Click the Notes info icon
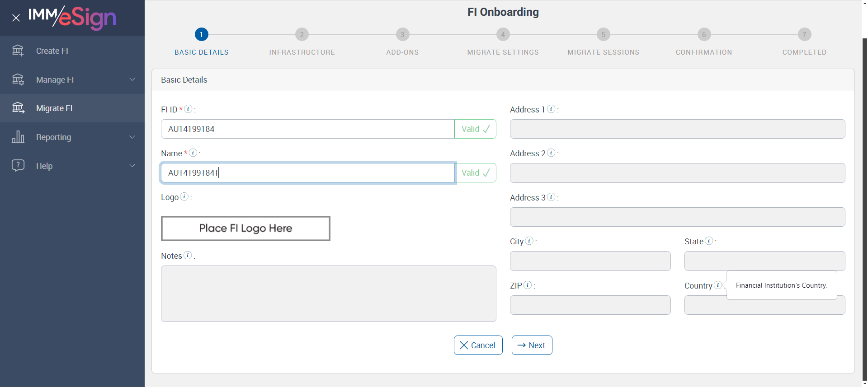 click(x=188, y=255)
